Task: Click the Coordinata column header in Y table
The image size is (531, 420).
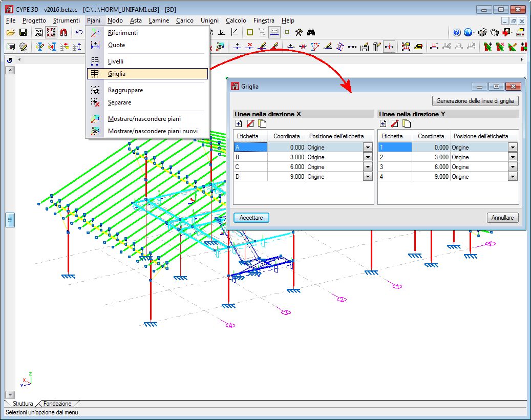Action: pyautogui.click(x=431, y=136)
